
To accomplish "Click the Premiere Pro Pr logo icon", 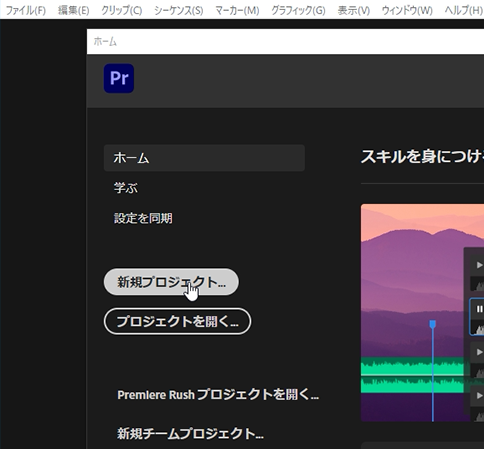I will (119, 78).
